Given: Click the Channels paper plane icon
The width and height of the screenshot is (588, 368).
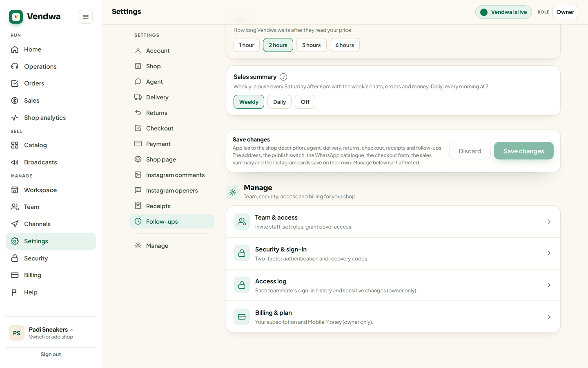Looking at the screenshot, I should (15, 224).
